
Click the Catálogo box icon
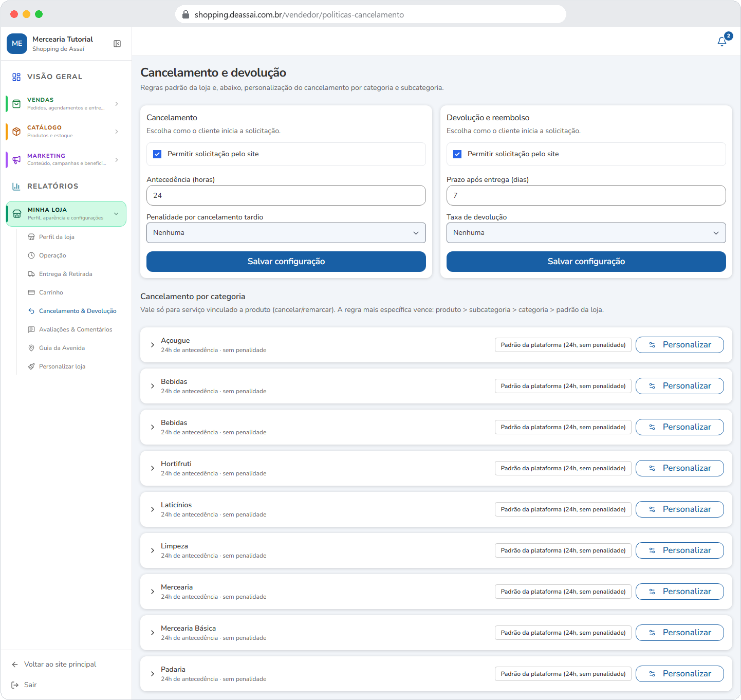[16, 132]
